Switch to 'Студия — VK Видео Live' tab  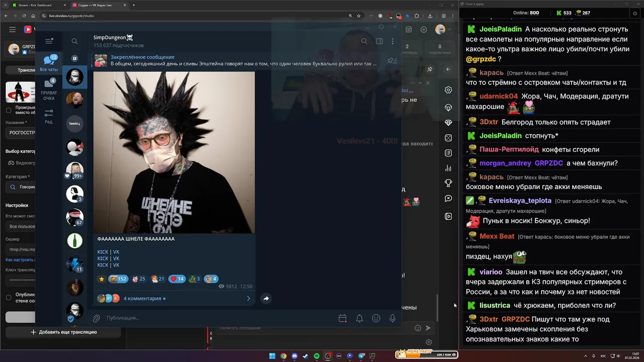point(98,5)
